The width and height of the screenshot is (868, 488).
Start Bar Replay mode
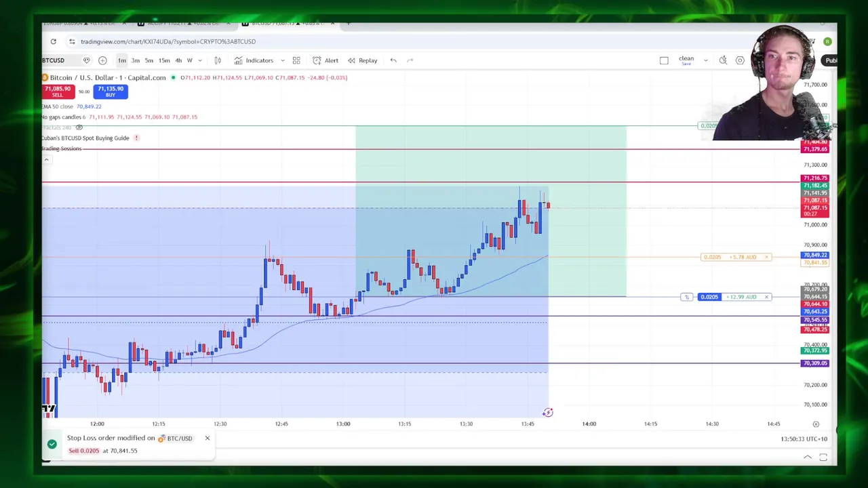pos(363,60)
